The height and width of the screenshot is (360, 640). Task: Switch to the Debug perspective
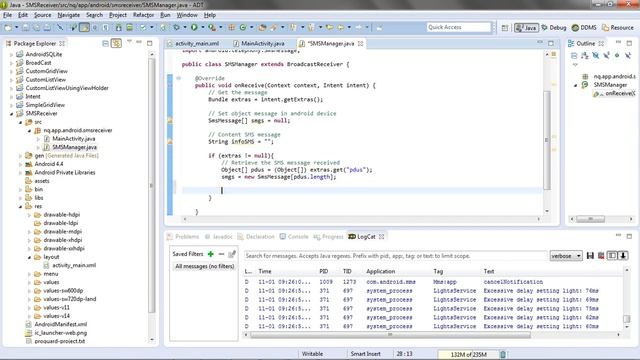pyautogui.click(x=553, y=28)
